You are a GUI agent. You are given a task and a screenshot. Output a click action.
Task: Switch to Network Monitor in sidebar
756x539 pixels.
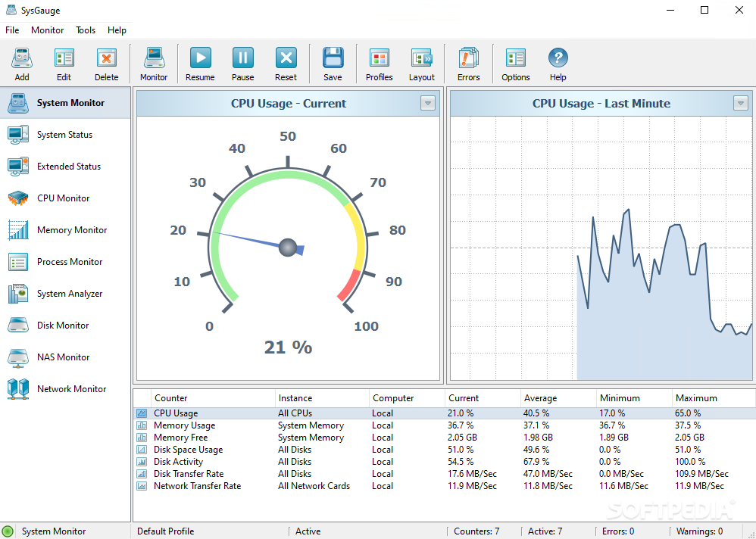71,389
